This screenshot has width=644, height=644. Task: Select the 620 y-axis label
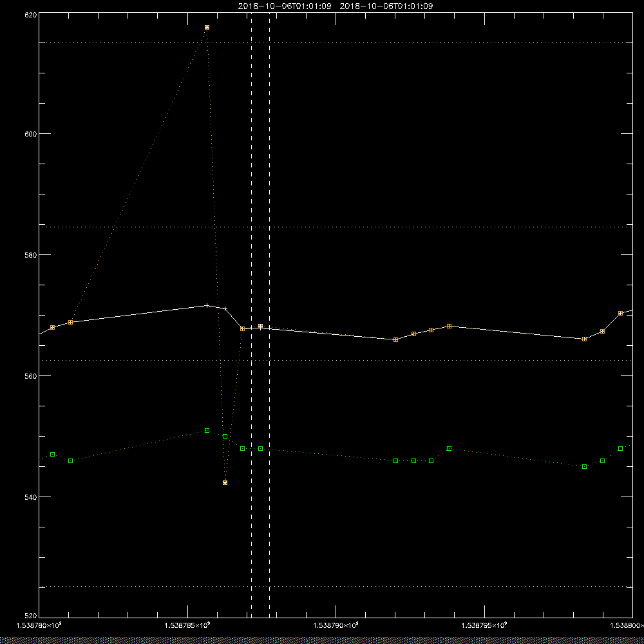tap(31, 15)
